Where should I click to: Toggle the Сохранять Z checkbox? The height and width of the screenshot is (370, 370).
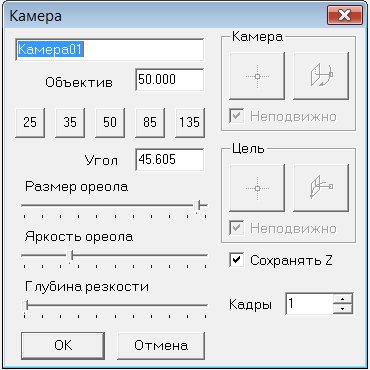coord(237,260)
